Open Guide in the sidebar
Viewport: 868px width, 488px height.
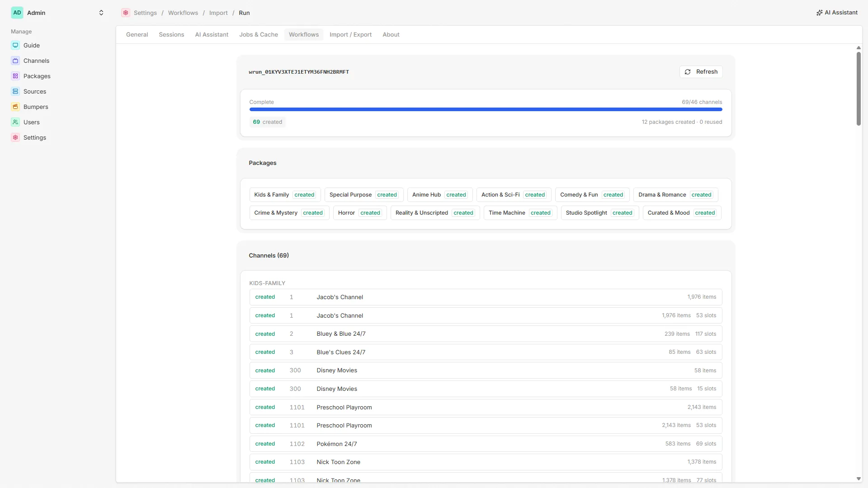click(x=32, y=45)
